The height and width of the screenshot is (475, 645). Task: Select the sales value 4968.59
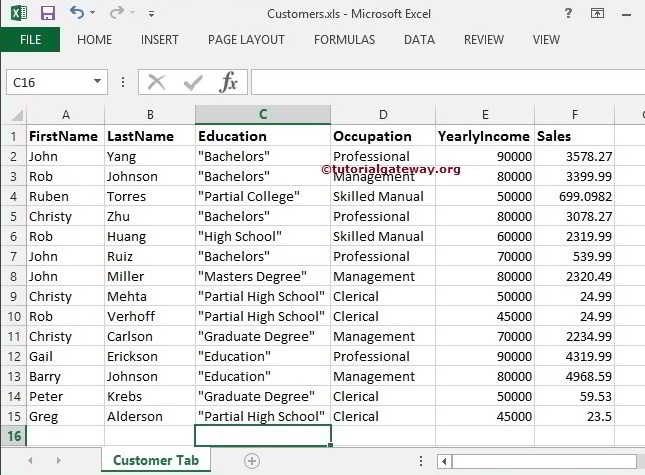[x=575, y=376]
